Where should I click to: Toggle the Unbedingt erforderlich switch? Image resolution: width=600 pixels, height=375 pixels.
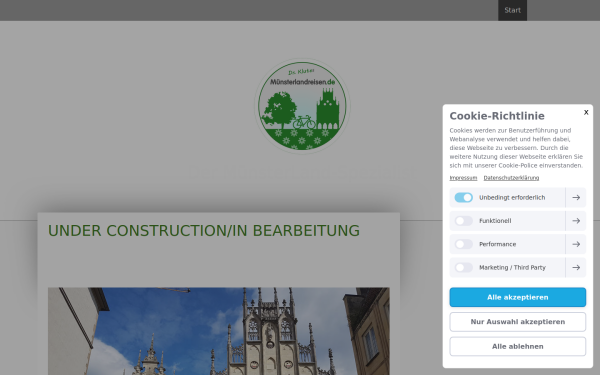463,197
